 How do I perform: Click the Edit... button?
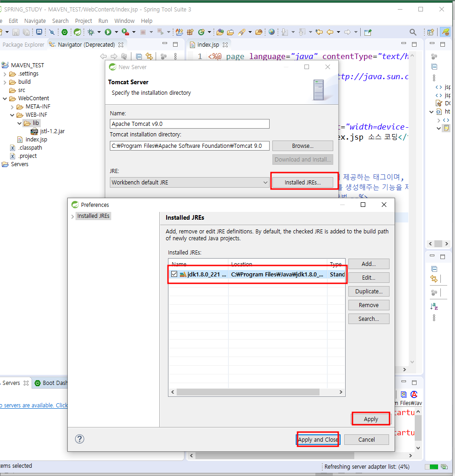pyautogui.click(x=369, y=277)
